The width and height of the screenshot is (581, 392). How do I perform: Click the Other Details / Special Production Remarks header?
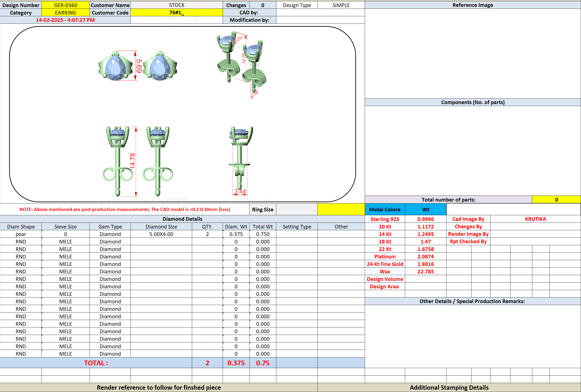click(472, 301)
